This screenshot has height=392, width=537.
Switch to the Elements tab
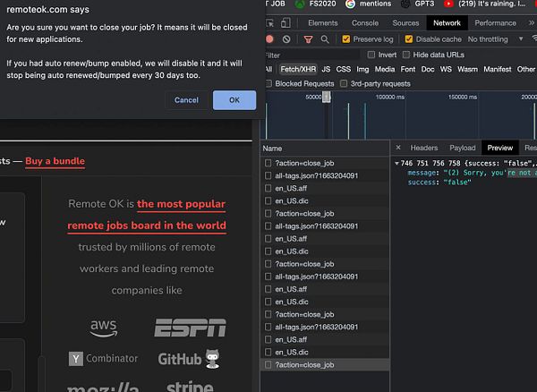click(322, 23)
